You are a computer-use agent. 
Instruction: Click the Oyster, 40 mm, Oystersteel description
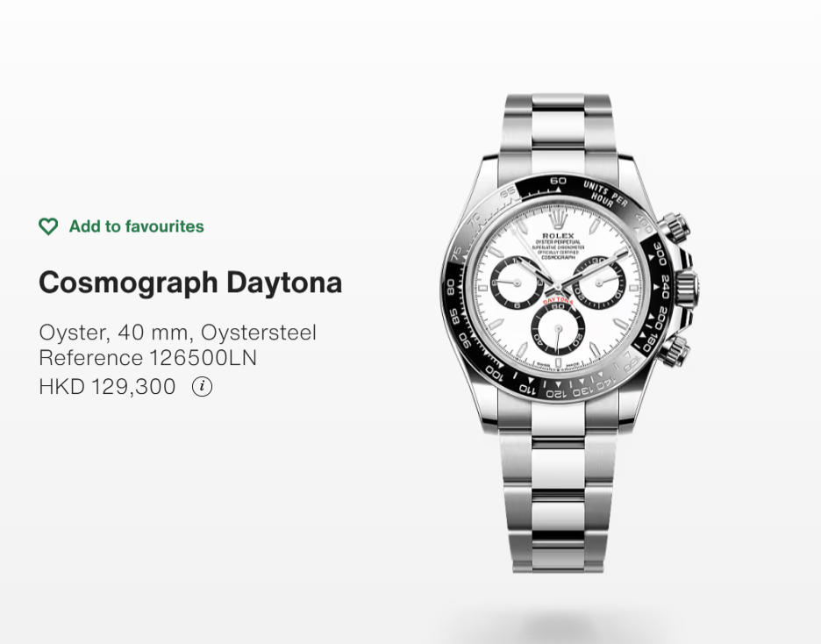coord(177,333)
